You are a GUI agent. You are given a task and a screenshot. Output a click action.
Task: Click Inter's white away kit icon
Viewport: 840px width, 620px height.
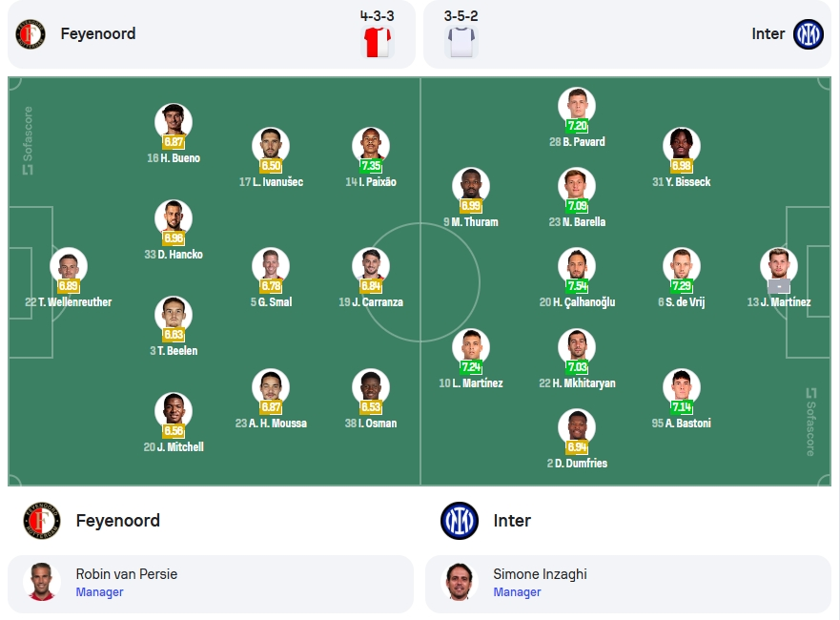(x=461, y=42)
